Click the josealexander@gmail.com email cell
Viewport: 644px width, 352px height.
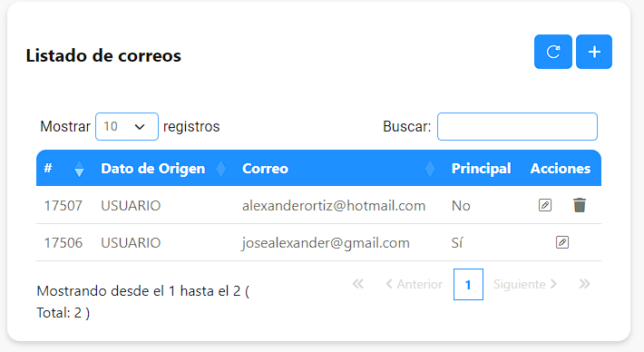click(326, 243)
